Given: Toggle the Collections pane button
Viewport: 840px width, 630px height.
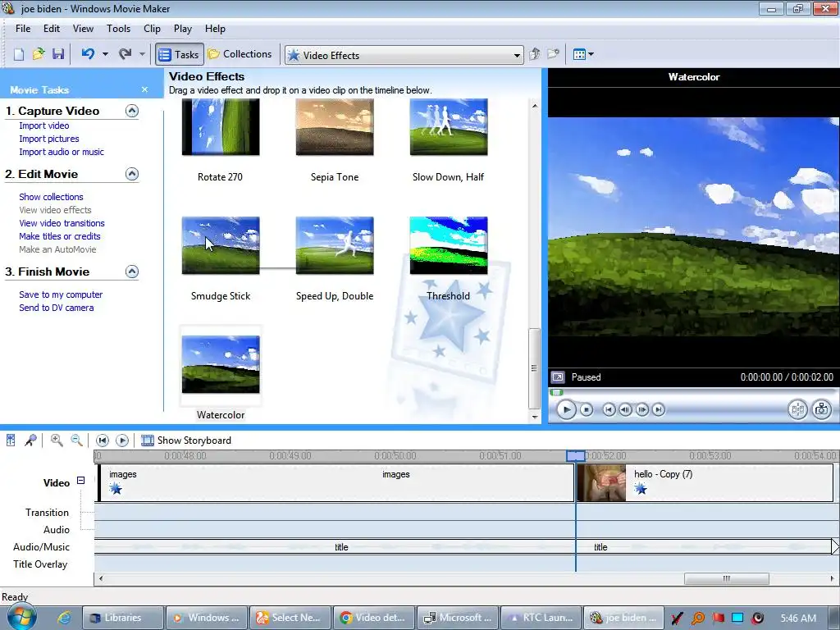Looking at the screenshot, I should tap(240, 54).
